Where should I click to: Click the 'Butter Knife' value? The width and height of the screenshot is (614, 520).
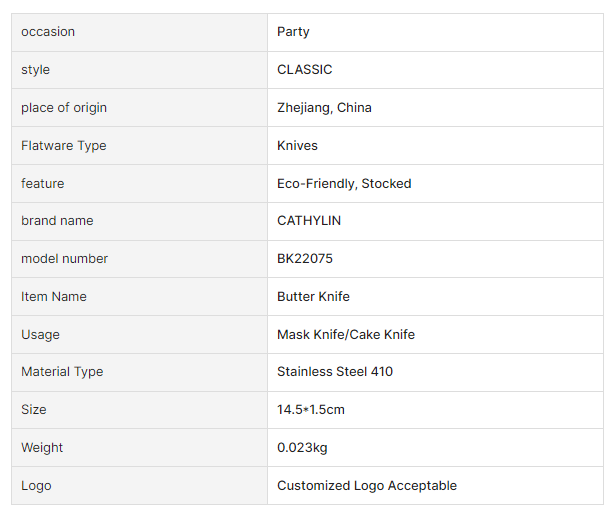point(313,297)
